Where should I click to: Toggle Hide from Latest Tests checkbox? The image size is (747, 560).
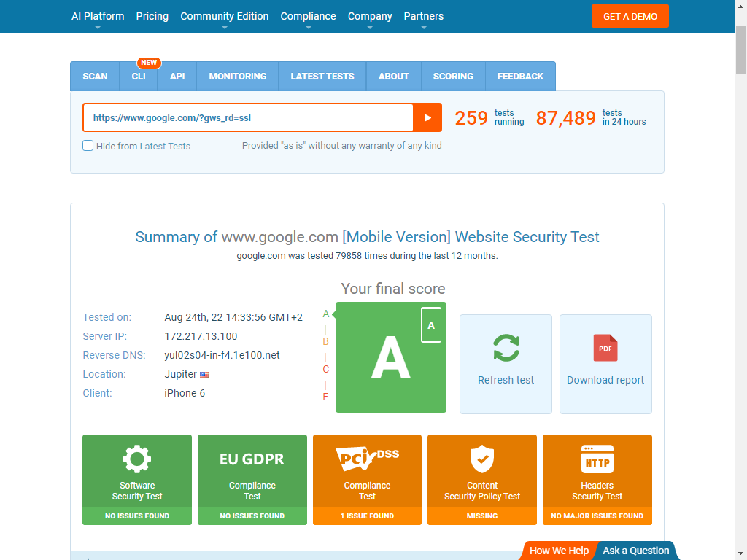point(88,145)
